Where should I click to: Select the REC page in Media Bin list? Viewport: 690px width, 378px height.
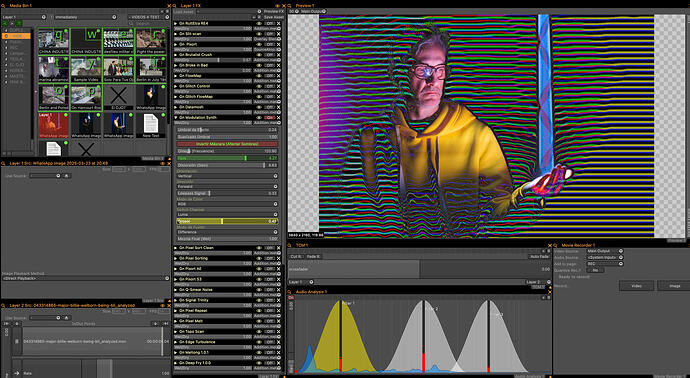[17, 47]
